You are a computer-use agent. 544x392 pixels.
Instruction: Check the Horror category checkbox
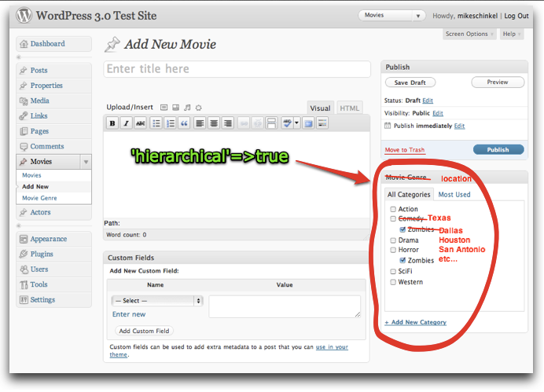393,250
